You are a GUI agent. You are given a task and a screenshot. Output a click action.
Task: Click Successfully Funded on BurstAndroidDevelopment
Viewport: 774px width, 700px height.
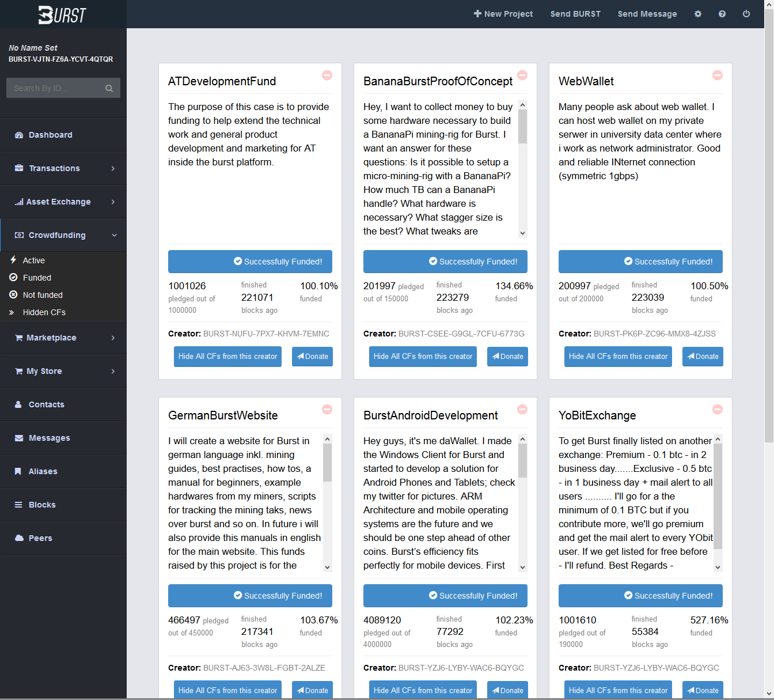coord(445,596)
